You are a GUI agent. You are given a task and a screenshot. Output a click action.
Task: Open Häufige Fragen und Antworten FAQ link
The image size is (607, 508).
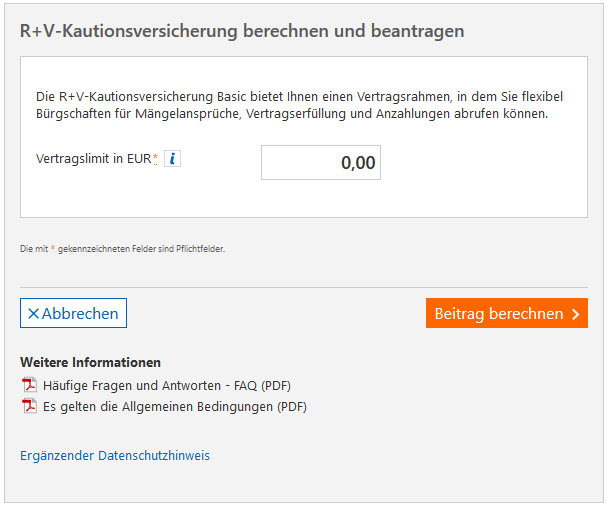(x=166, y=385)
